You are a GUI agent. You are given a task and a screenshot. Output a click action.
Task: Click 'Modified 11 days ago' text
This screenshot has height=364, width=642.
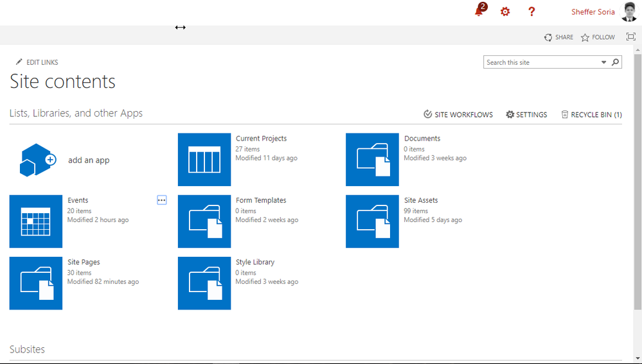tap(267, 158)
